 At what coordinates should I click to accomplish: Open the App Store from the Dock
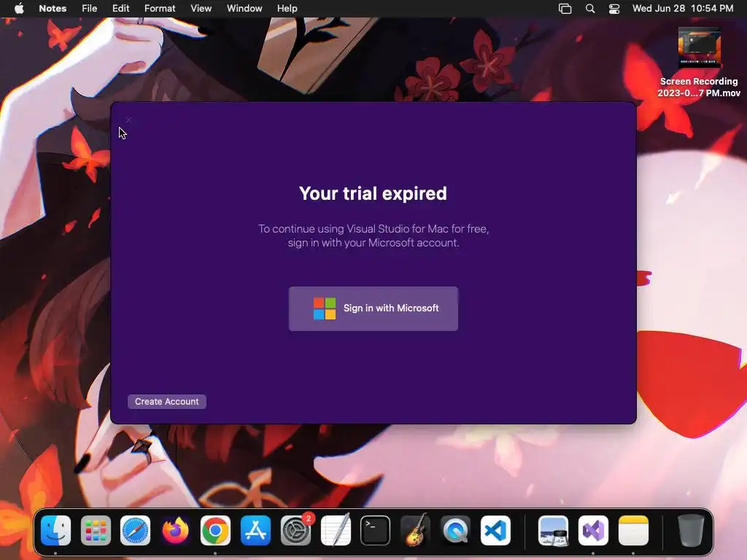[x=255, y=531]
